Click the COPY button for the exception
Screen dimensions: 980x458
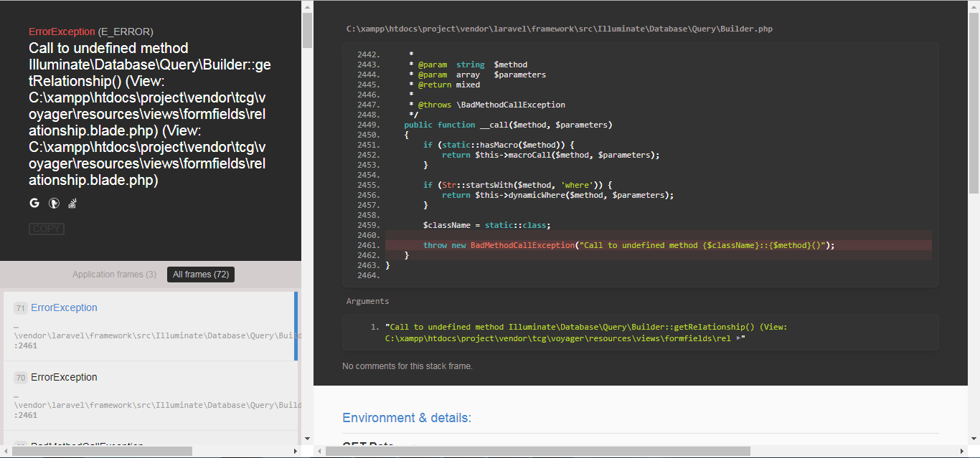tap(46, 229)
